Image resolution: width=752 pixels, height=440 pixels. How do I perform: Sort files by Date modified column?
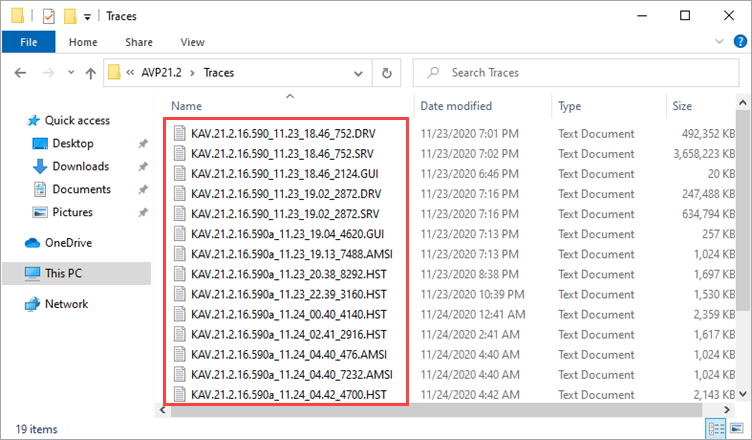(x=456, y=106)
